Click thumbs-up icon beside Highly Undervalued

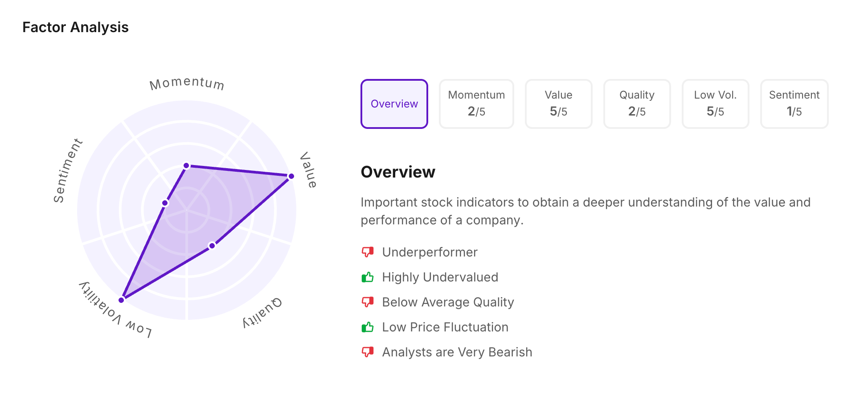click(368, 277)
